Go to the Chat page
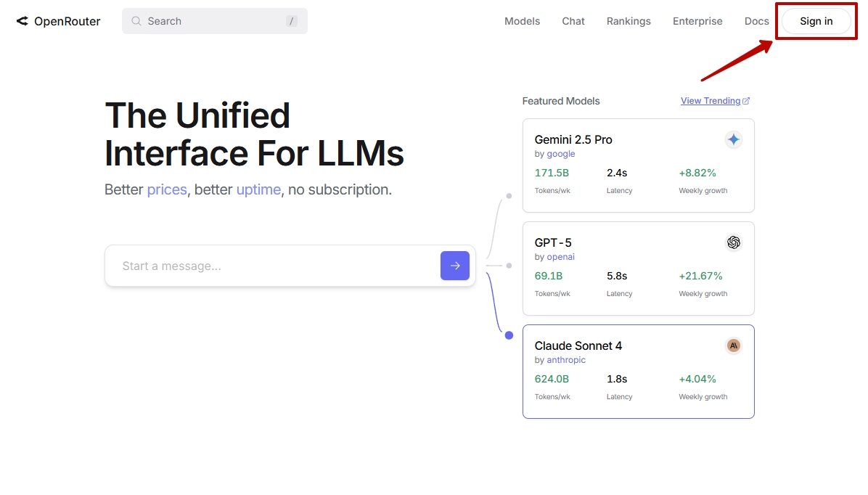Image resolution: width=868 pixels, height=495 pixels. click(573, 21)
